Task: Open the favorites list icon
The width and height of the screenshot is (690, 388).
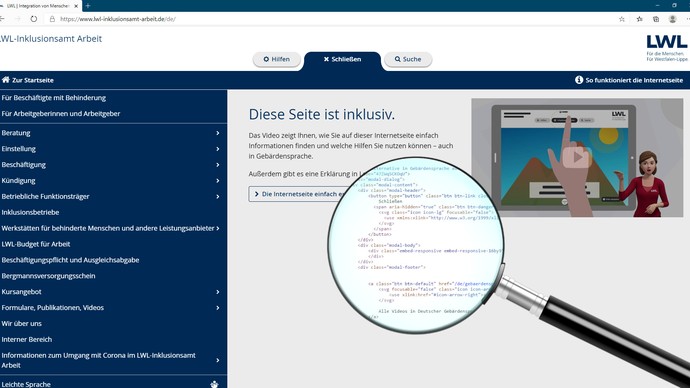Action: (639, 19)
